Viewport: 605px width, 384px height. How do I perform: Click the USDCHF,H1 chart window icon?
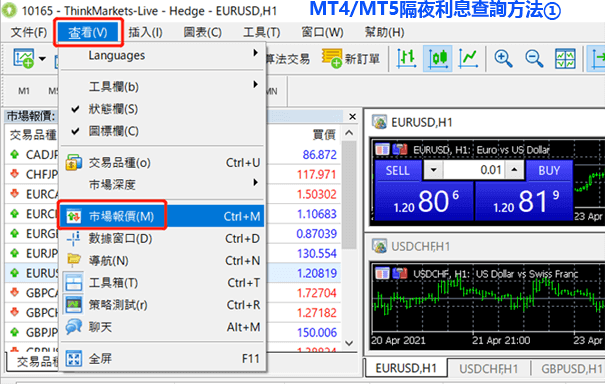click(379, 246)
